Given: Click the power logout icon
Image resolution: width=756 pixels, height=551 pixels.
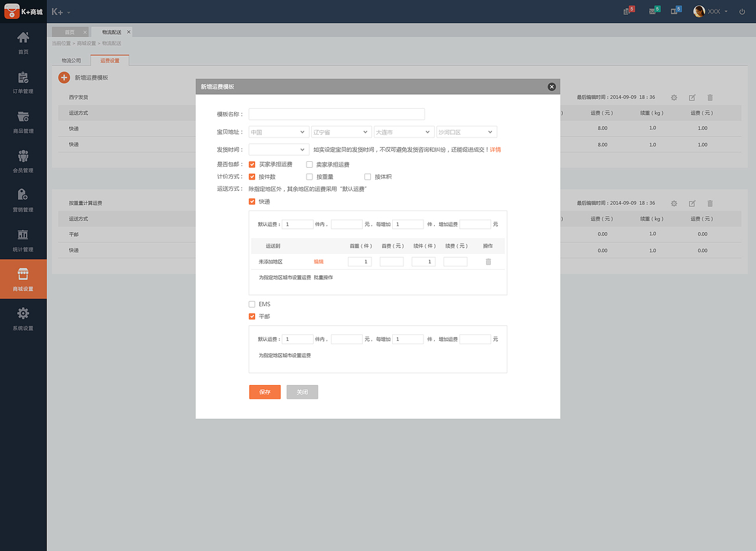Looking at the screenshot, I should click(x=742, y=11).
